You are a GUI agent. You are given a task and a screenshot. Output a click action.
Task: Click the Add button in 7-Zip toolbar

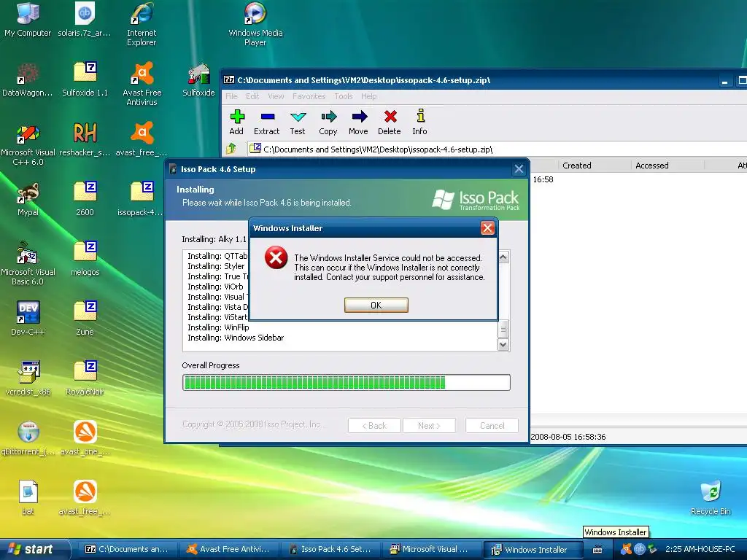tap(237, 122)
